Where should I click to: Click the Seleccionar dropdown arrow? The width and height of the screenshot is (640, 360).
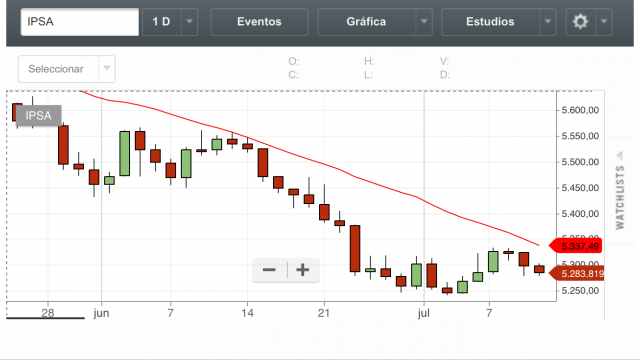click(107, 68)
